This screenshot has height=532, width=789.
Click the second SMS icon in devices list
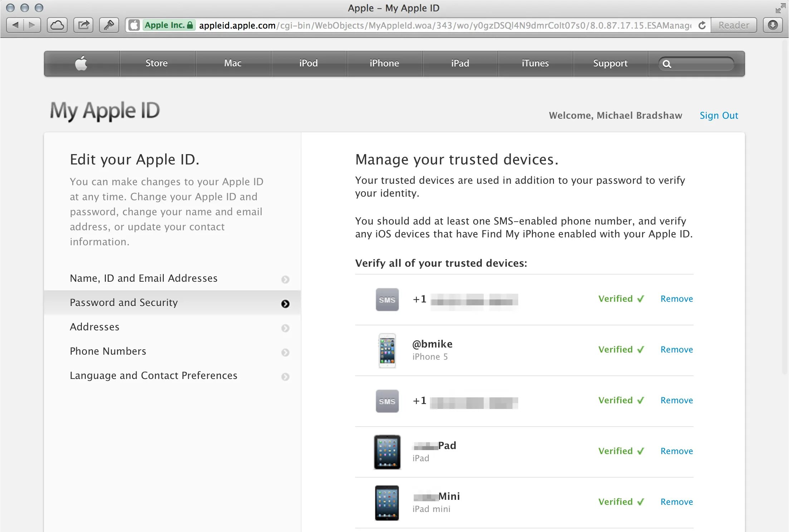387,401
